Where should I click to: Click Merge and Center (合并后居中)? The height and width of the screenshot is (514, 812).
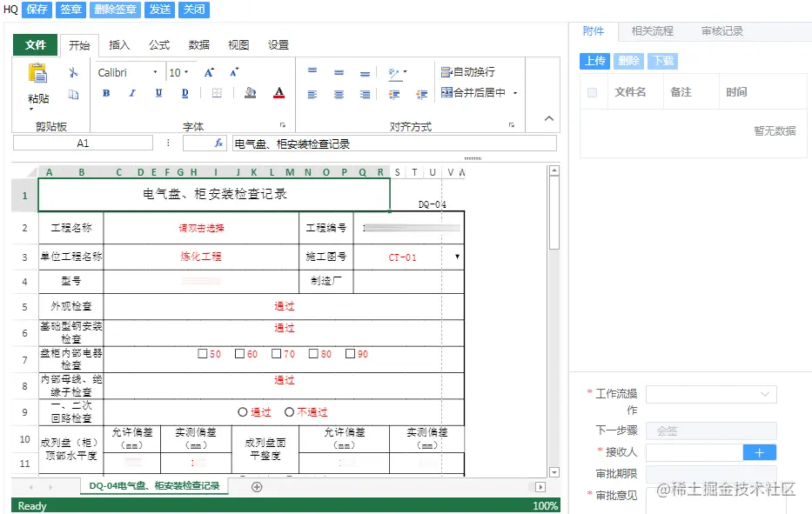pyautogui.click(x=473, y=93)
